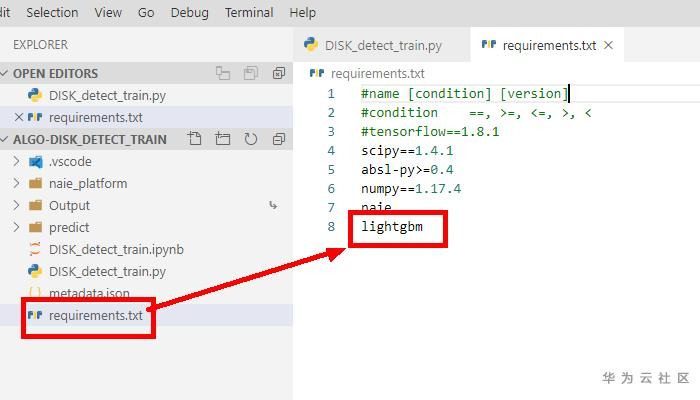Collapse all folders in explorer

pyautogui.click(x=279, y=139)
